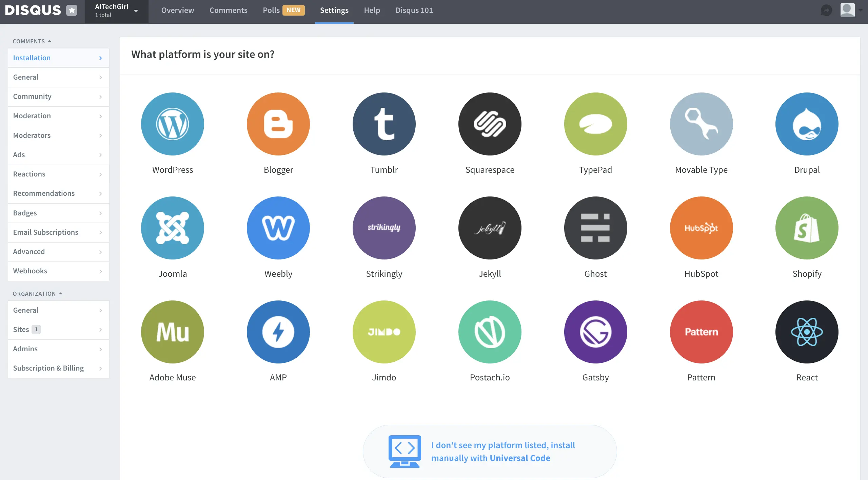Open General under the Organization section

pyautogui.click(x=59, y=310)
